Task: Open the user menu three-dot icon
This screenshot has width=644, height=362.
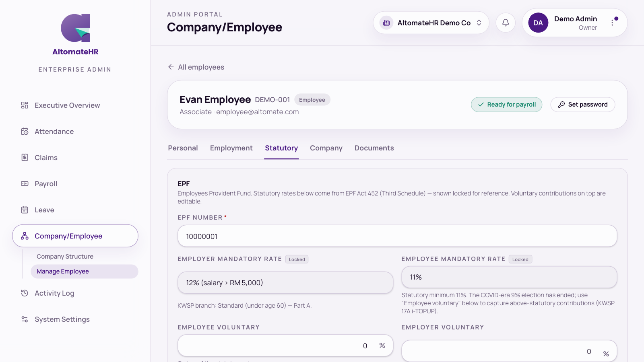Action: [x=613, y=23]
